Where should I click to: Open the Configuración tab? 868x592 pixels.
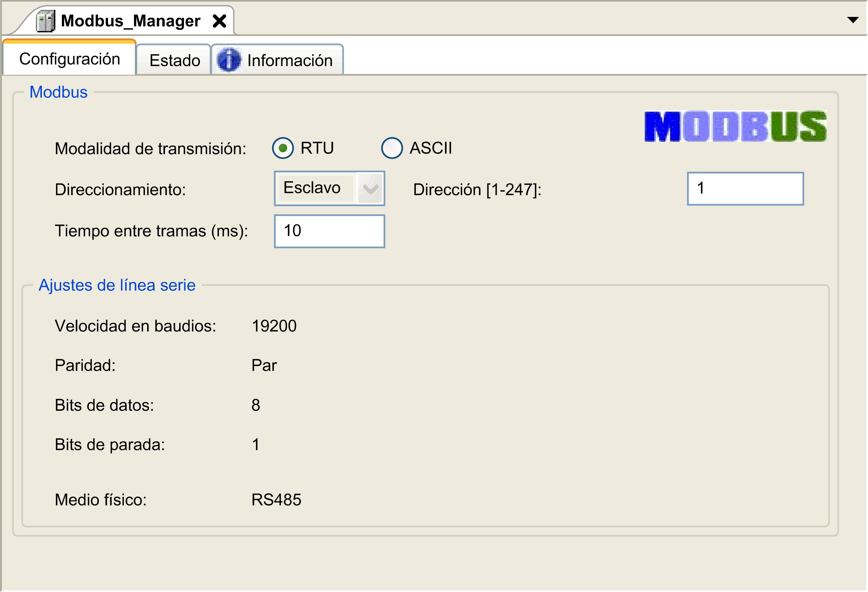click(x=69, y=58)
